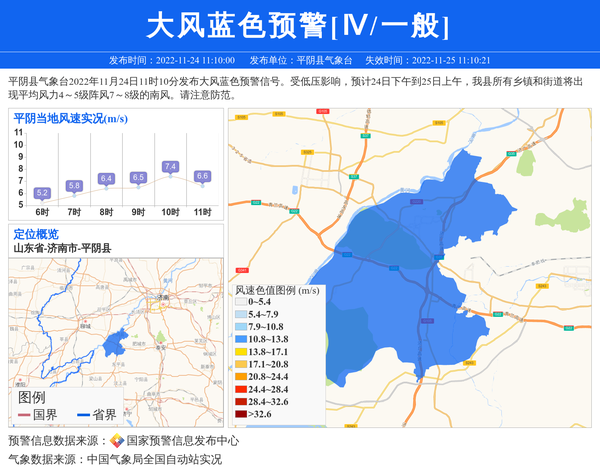Screen dimensions: 600x471
Task: Click the 6.6 data label at 11时
Action: pos(202,176)
